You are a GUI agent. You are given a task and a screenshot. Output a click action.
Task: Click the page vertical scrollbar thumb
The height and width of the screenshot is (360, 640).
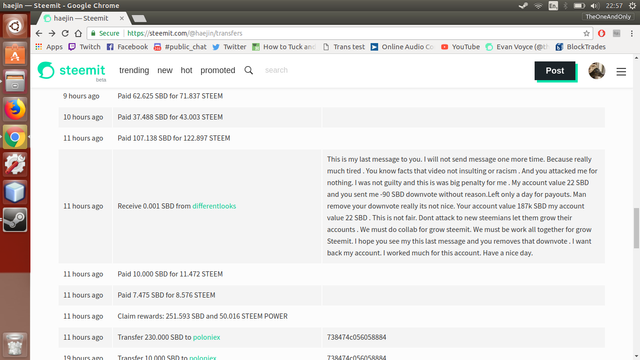(x=636, y=228)
